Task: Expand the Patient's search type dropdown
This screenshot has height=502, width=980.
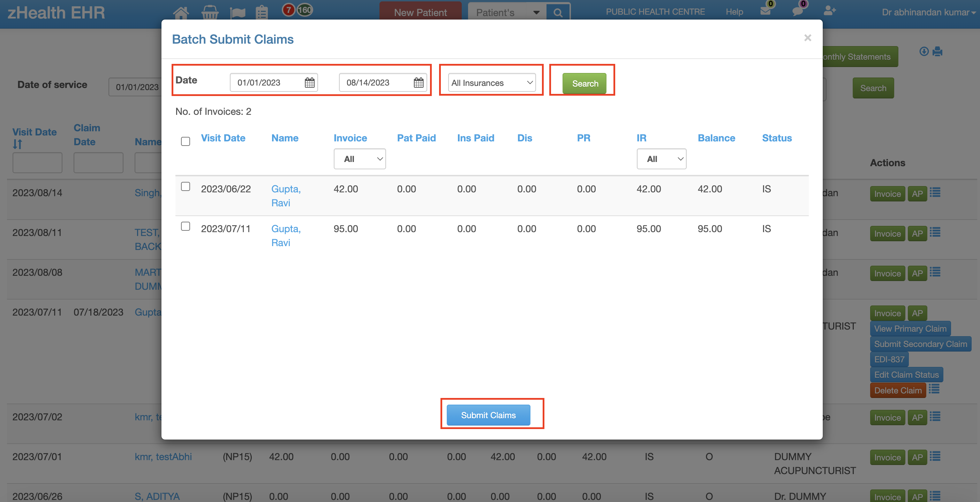Action: pos(536,13)
